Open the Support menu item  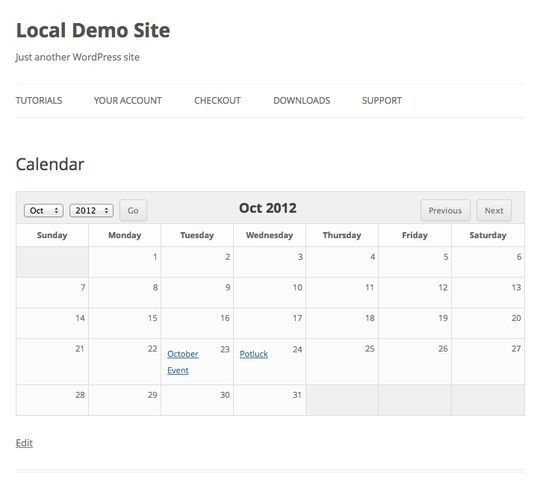pyautogui.click(x=382, y=101)
